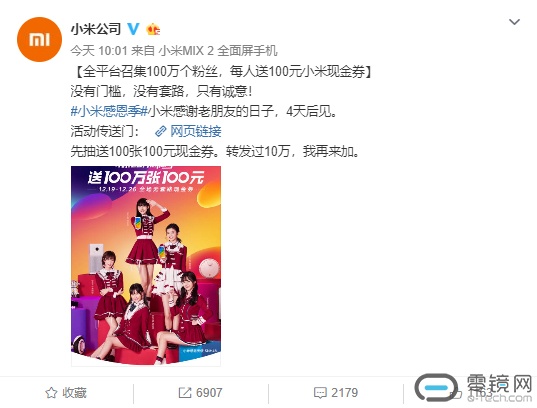537x408 pixels.
Task: Click the blue verified V badge
Action: [133, 29]
